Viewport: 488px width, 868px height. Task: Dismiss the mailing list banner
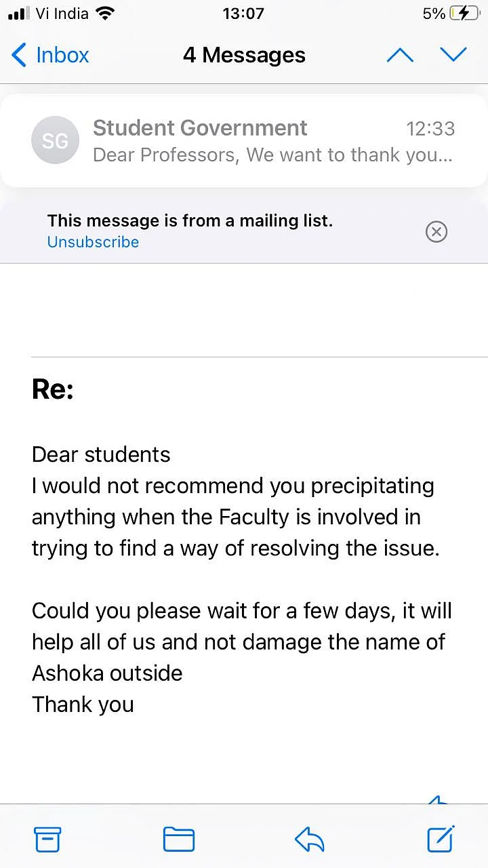click(x=436, y=232)
